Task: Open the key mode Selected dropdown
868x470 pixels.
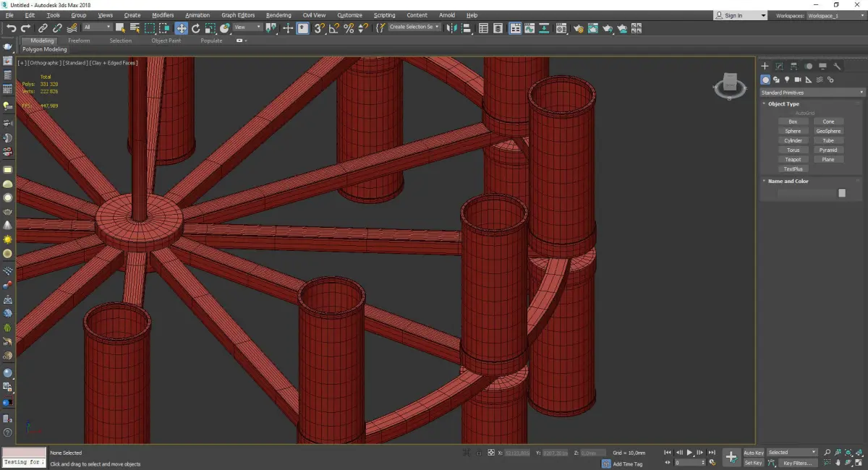Action: pyautogui.click(x=792, y=453)
